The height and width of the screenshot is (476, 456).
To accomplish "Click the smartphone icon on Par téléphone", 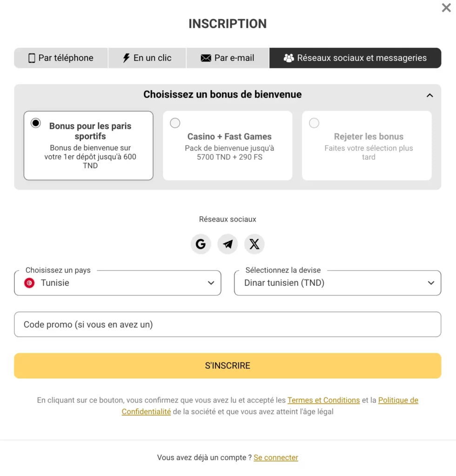I will 32,58.
